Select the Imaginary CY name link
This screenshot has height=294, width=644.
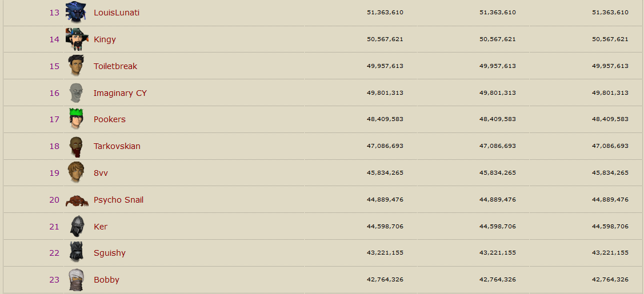pyautogui.click(x=120, y=93)
